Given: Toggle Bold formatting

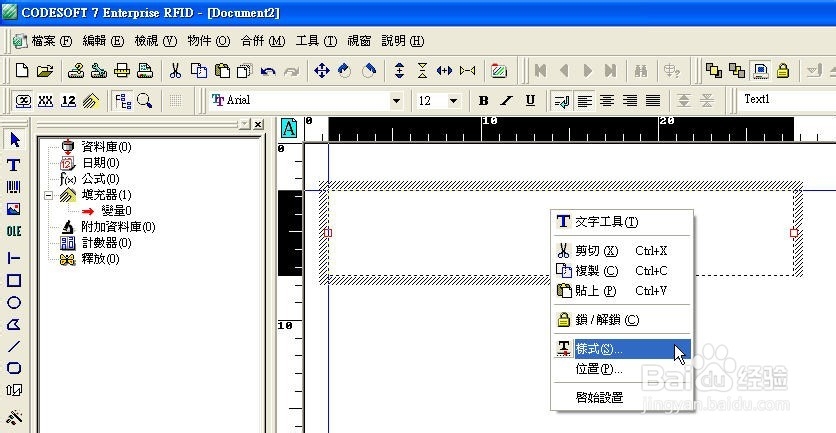Looking at the screenshot, I should tap(484, 100).
